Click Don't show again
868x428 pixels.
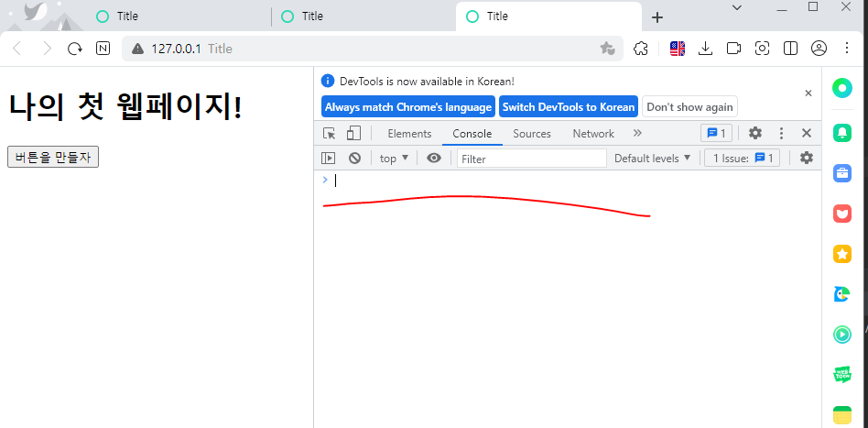(x=689, y=107)
